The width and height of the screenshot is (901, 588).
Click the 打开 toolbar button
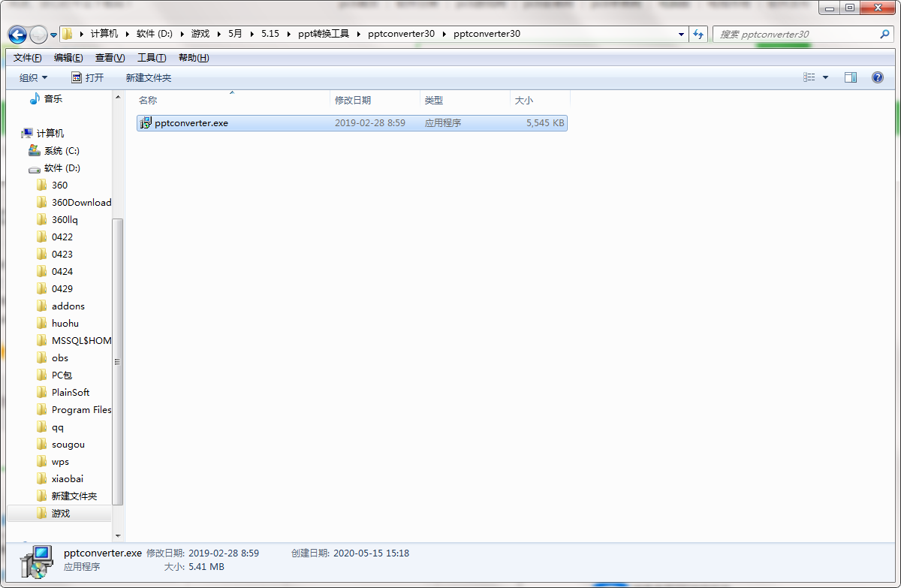point(88,77)
